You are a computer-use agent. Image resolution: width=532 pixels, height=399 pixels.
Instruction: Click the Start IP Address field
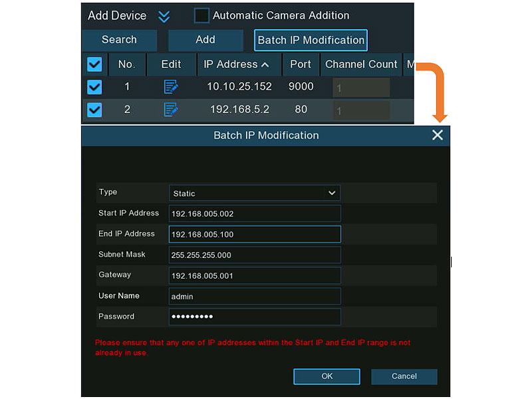tap(255, 213)
